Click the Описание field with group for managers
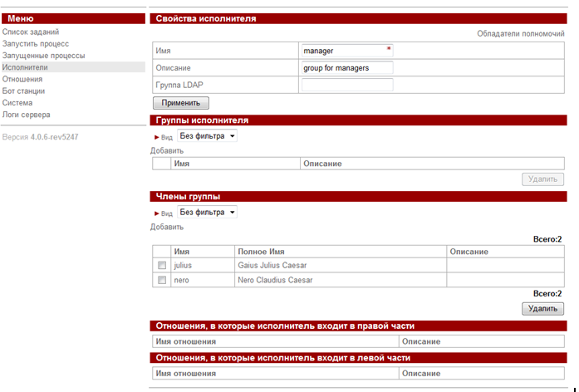The image size is (579, 392). [x=347, y=68]
